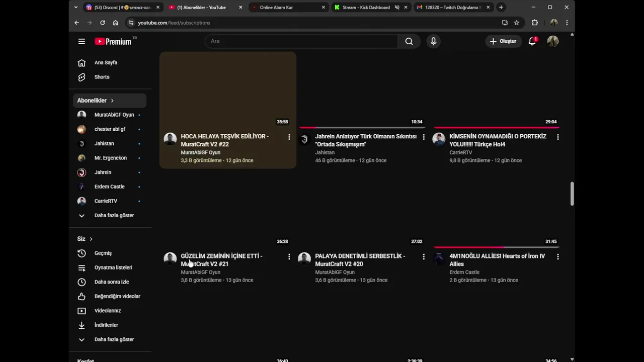Viewport: 644px width, 362px height.
Task: Click the page vertical scrollbar
Action: tap(572, 194)
